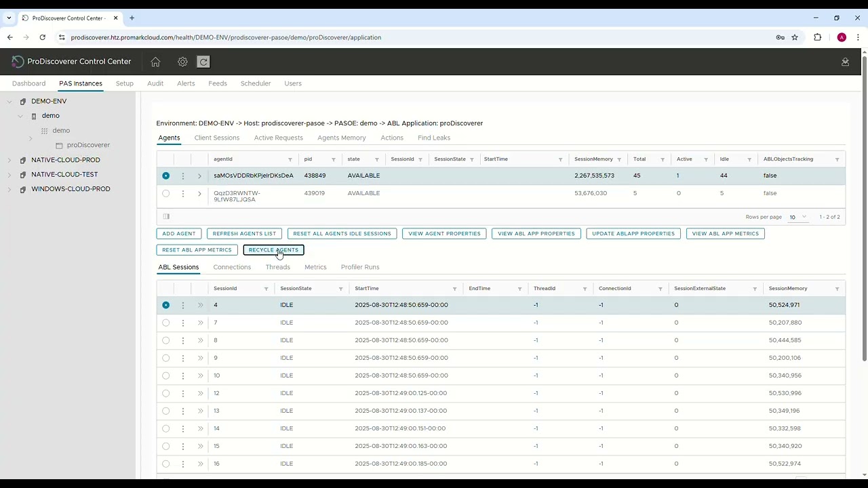This screenshot has height=488, width=868.
Task: Click the RECYCLE AGENTS button
Action: pos(273,250)
